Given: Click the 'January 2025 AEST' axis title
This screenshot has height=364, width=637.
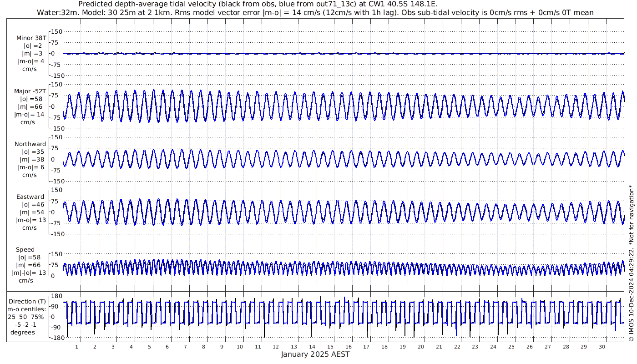Looking at the screenshot, I should click(x=315, y=354).
